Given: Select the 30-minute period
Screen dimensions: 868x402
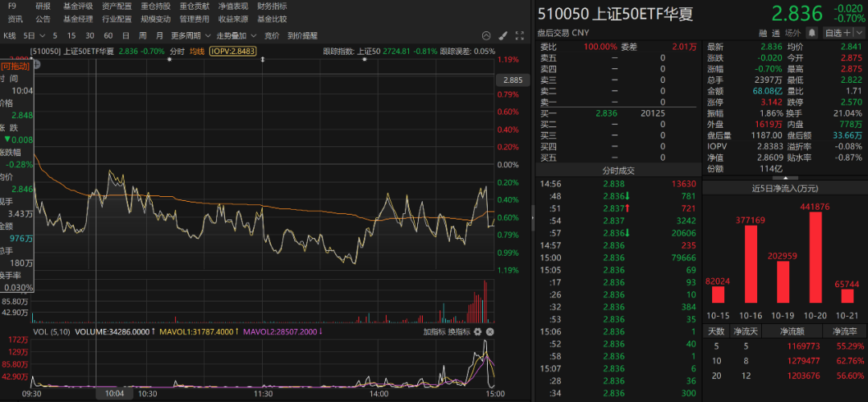Looking at the screenshot, I should click(x=90, y=35).
